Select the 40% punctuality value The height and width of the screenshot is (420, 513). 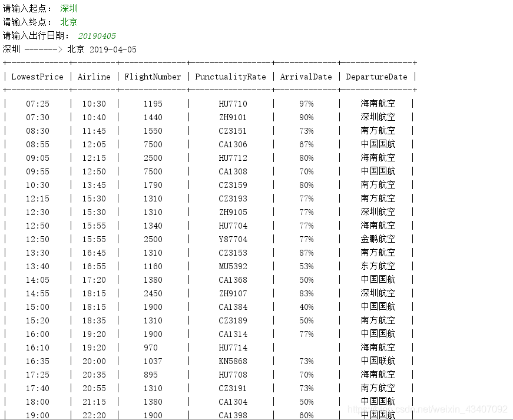(306, 307)
